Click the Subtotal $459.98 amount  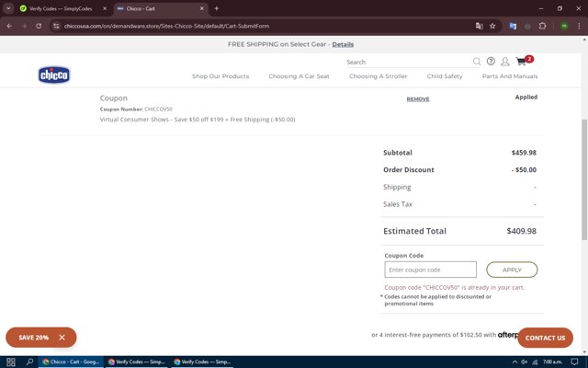point(524,153)
